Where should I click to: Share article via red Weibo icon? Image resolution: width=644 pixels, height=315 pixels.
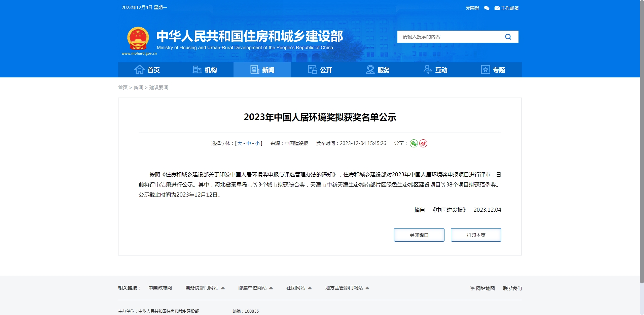pos(423,143)
